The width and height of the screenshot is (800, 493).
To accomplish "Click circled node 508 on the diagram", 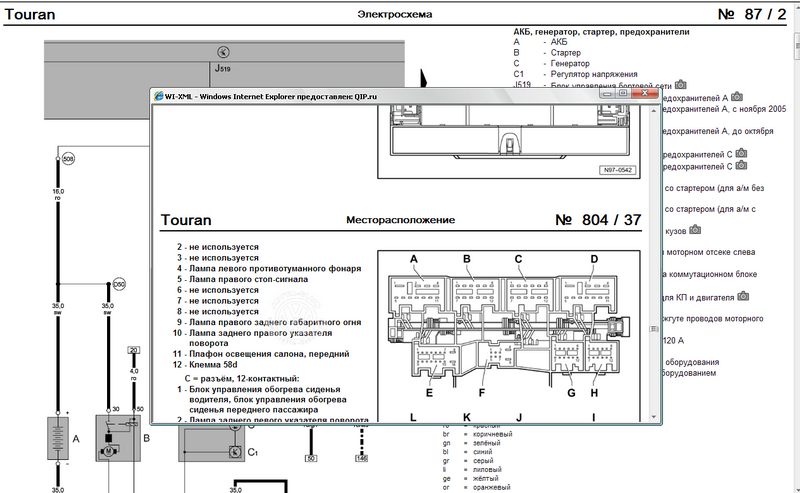I will [68, 159].
